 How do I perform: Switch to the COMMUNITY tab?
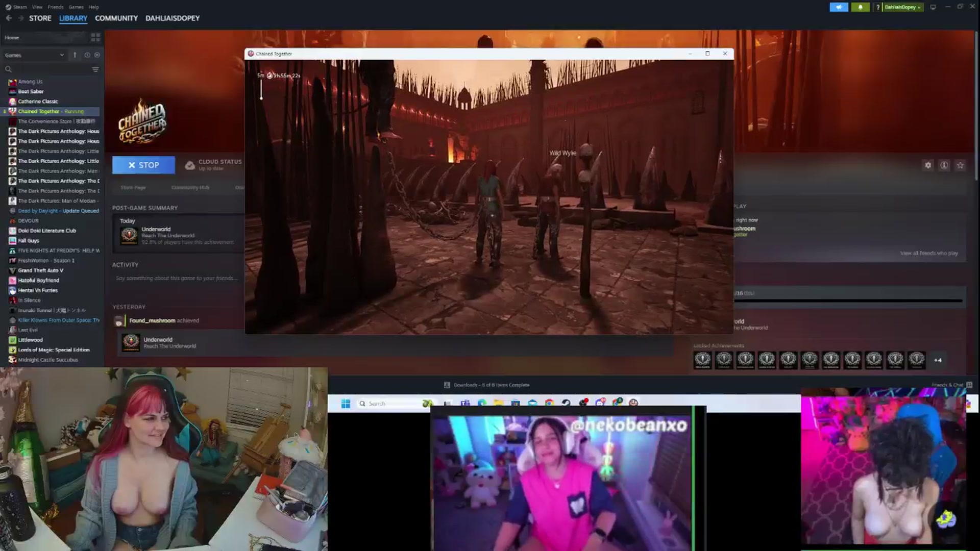(x=116, y=18)
